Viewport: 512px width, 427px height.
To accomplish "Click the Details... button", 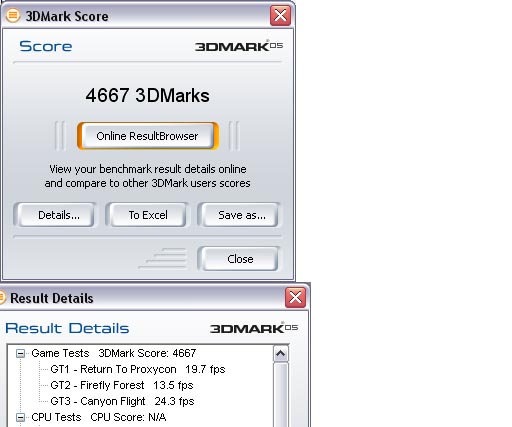I will (x=55, y=215).
